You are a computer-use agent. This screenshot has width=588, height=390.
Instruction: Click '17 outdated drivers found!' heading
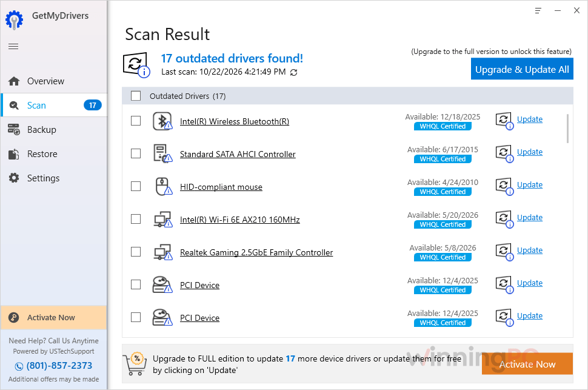232,59
